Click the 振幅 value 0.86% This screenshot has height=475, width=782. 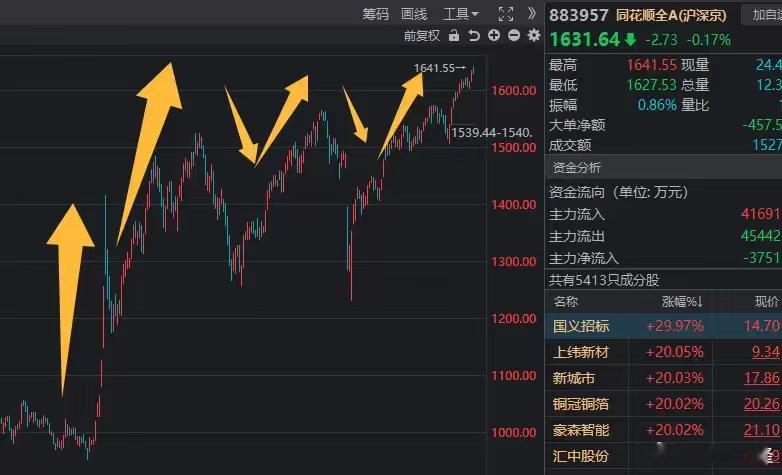click(x=657, y=105)
